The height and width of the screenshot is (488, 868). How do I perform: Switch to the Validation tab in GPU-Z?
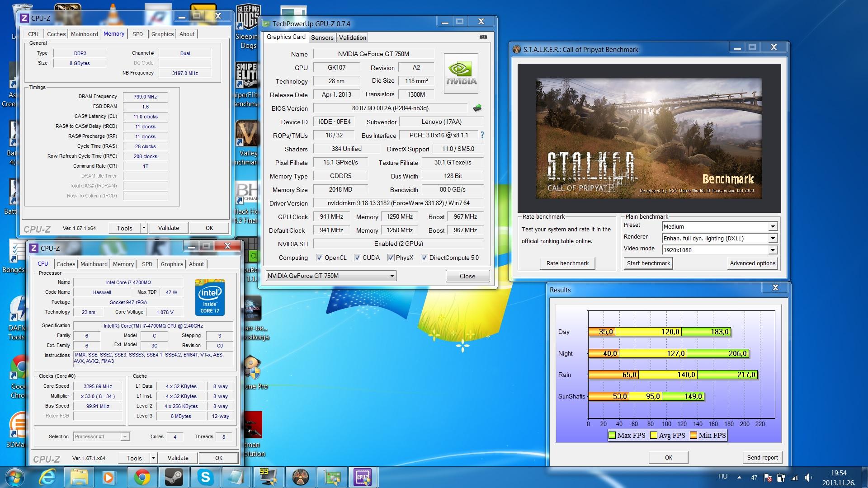coord(352,38)
